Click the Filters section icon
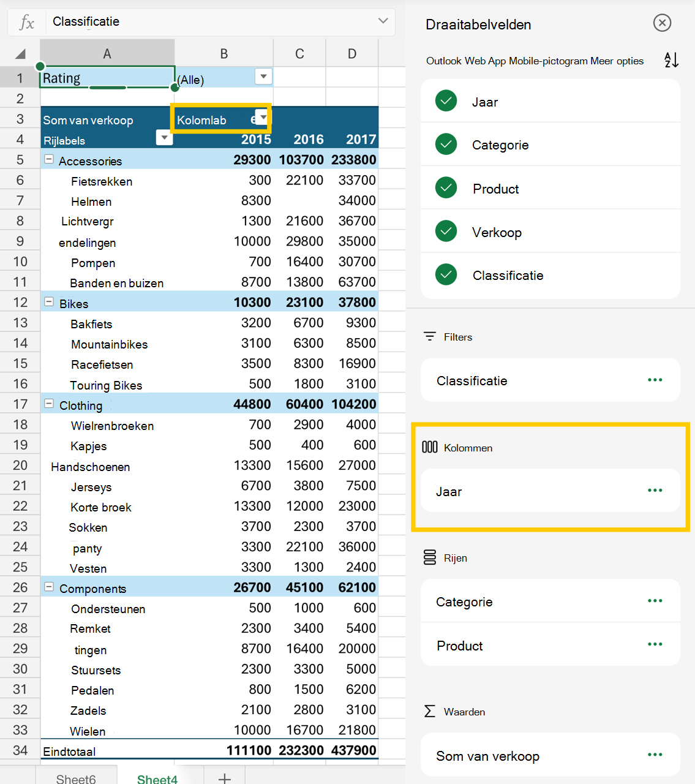 tap(430, 336)
